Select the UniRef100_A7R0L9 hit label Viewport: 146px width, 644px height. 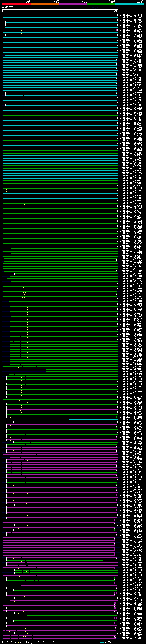(x=131, y=25)
